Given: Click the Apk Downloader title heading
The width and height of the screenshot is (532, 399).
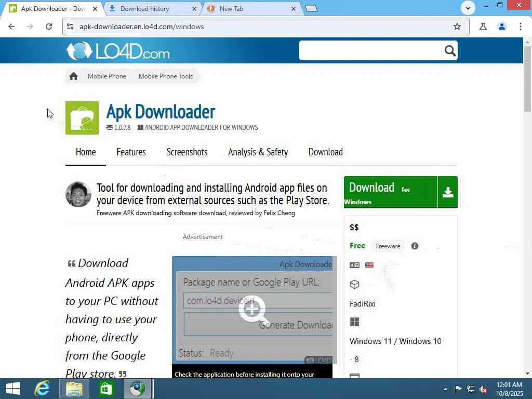Looking at the screenshot, I should (x=161, y=112).
